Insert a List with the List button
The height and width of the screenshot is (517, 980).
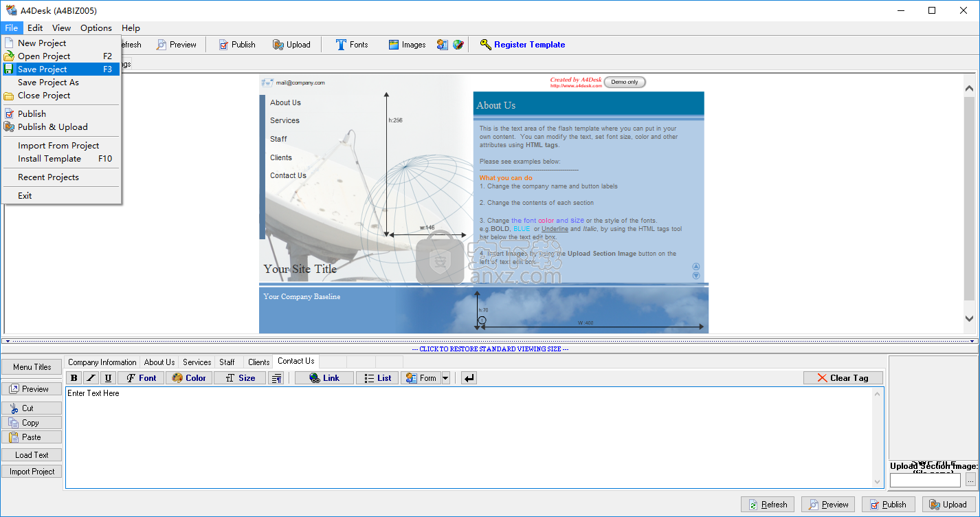click(377, 378)
